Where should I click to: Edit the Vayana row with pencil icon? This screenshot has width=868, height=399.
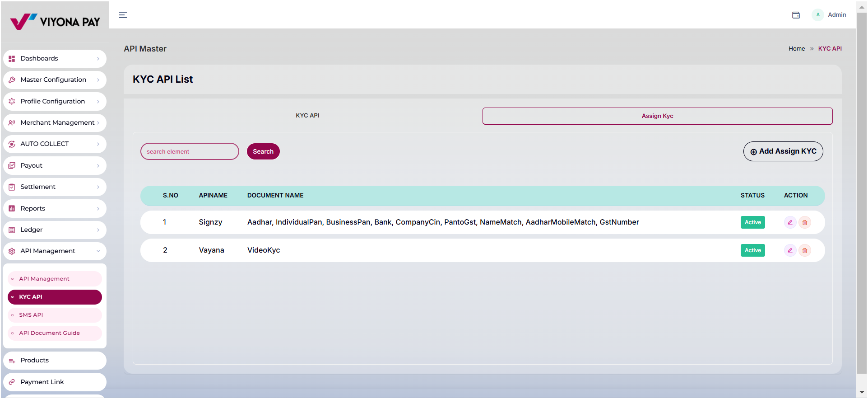pos(790,250)
